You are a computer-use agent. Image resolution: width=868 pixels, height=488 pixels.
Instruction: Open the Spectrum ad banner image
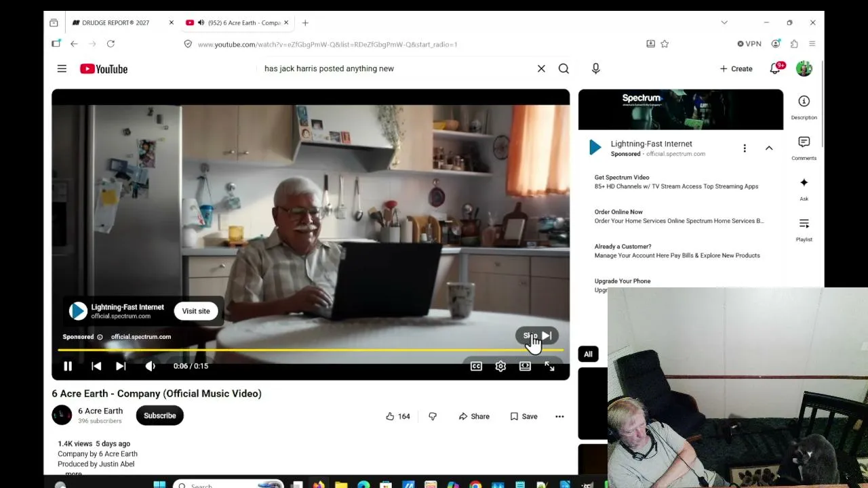pyautogui.click(x=681, y=109)
